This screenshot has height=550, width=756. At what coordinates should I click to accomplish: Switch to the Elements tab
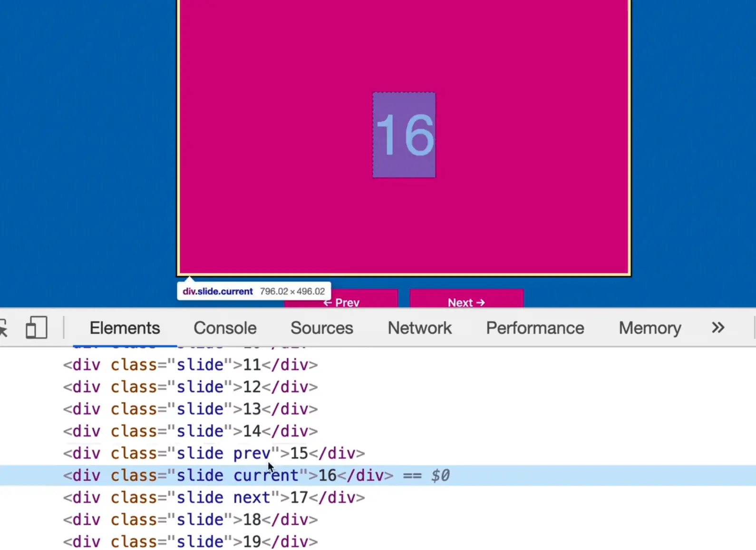[x=125, y=328]
